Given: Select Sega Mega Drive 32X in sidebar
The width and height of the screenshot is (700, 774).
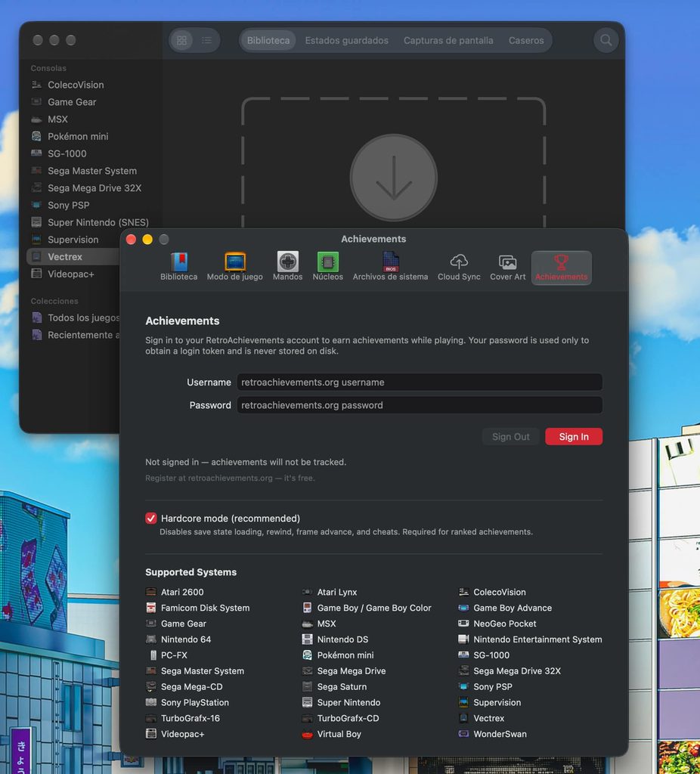Looking at the screenshot, I should (x=94, y=188).
